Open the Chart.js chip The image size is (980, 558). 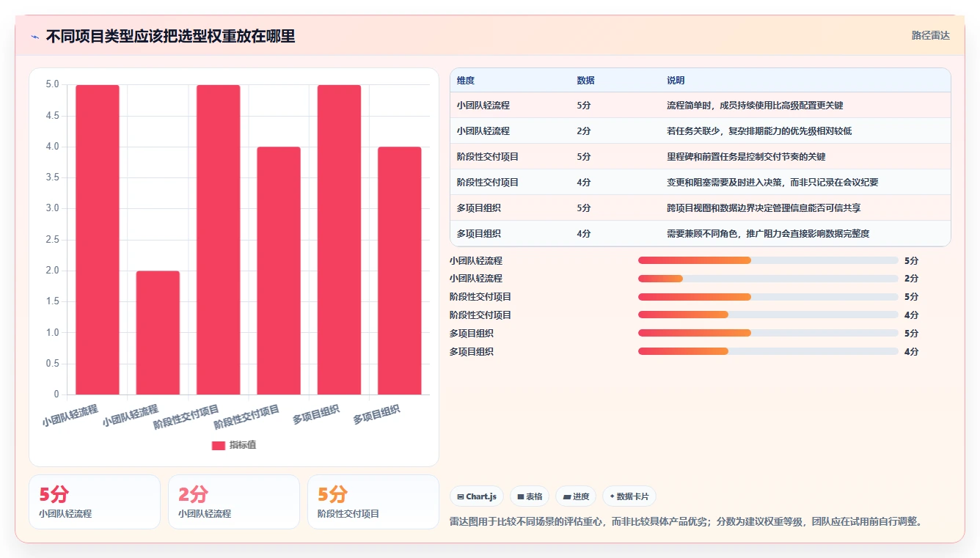477,496
